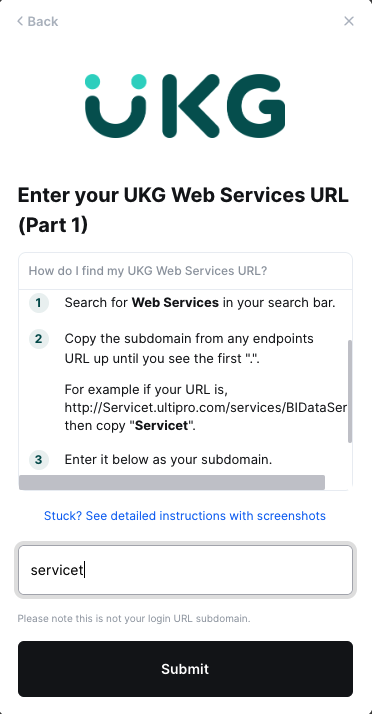The height and width of the screenshot is (714, 372).
Task: Select step number 3 badge
Action: 39,460
